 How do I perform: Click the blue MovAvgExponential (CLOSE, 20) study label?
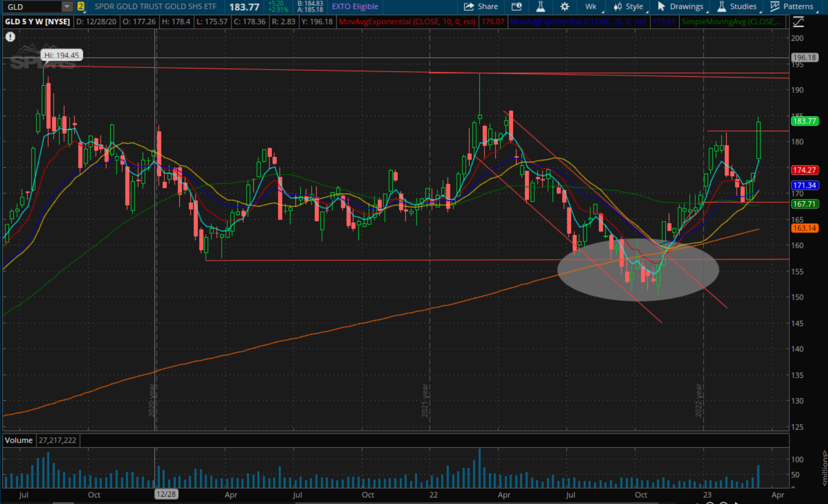[x=578, y=22]
